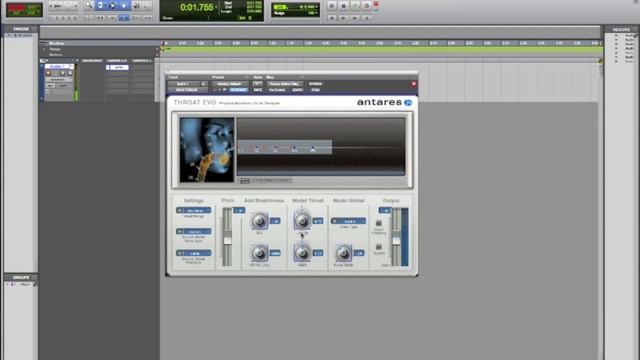Click the Stop transport button

pyautogui.click(x=343, y=6)
